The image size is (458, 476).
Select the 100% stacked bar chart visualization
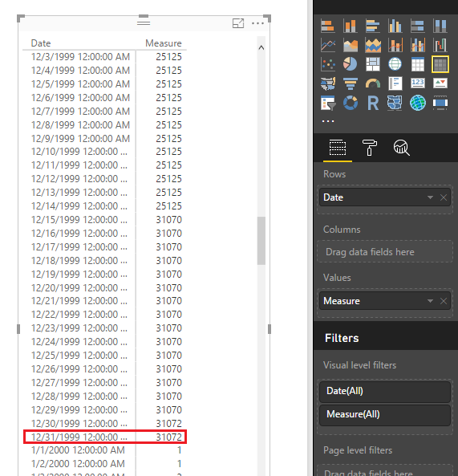[x=417, y=26]
